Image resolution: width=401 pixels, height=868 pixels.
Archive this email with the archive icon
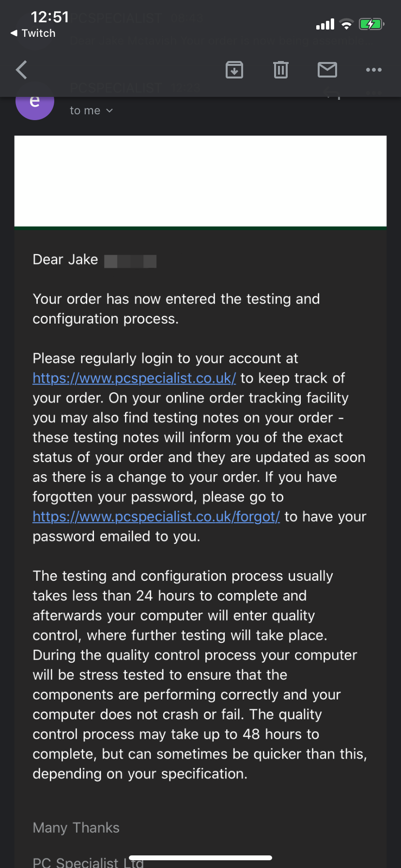pyautogui.click(x=234, y=70)
